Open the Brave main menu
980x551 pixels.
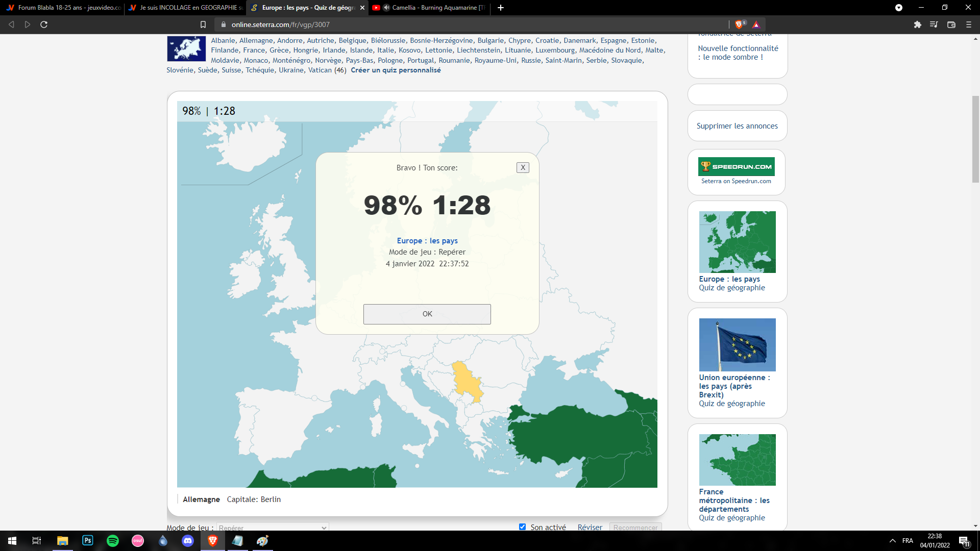pyautogui.click(x=969, y=24)
